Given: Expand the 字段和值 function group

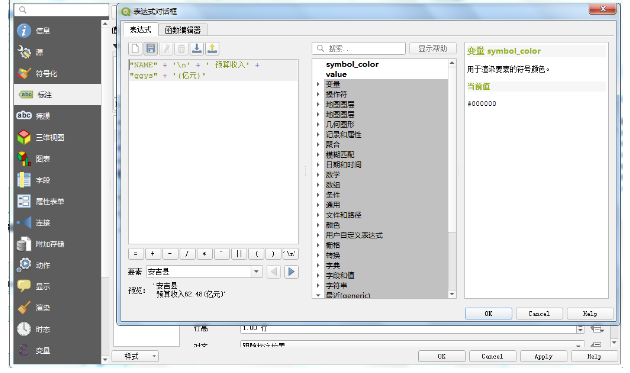Looking at the screenshot, I should [318, 275].
